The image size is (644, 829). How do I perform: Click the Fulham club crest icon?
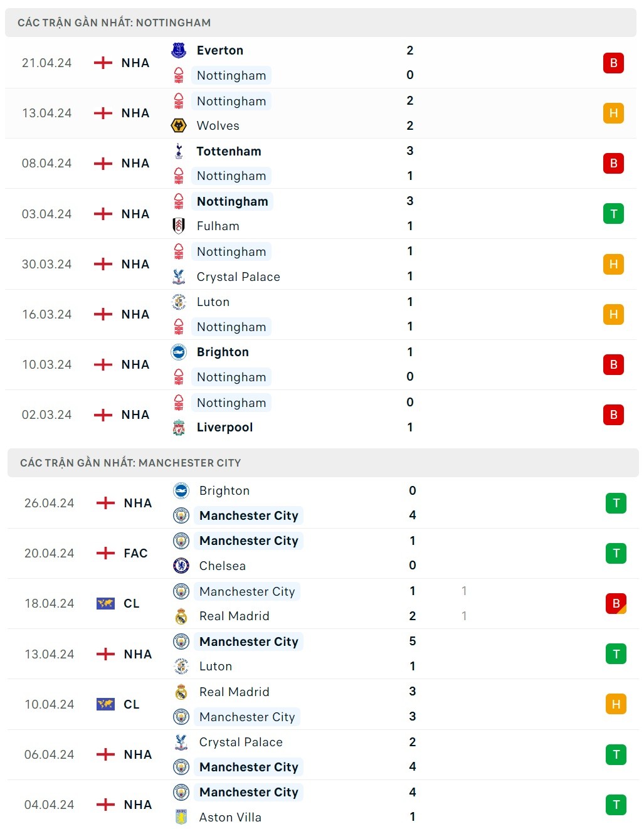(x=179, y=226)
